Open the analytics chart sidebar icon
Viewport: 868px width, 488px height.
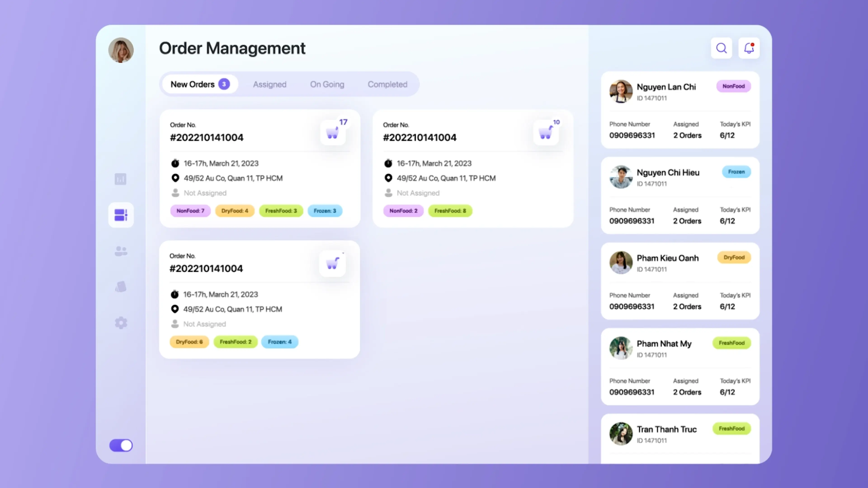pyautogui.click(x=121, y=179)
